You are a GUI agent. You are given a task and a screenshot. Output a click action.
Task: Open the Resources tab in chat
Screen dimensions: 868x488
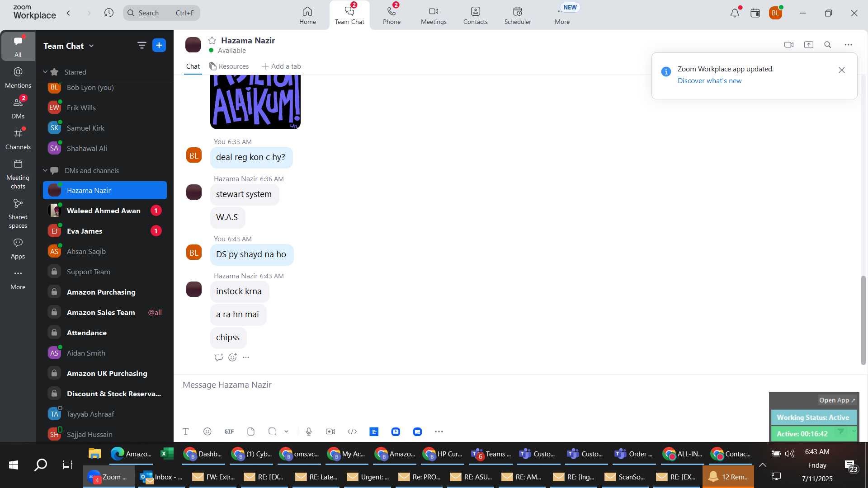pos(229,66)
